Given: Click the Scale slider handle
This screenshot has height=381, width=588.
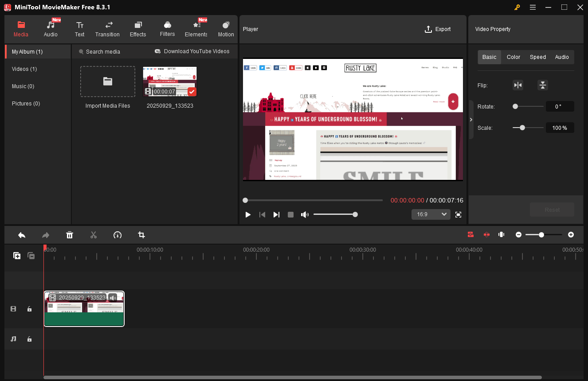Looking at the screenshot, I should click(x=522, y=128).
